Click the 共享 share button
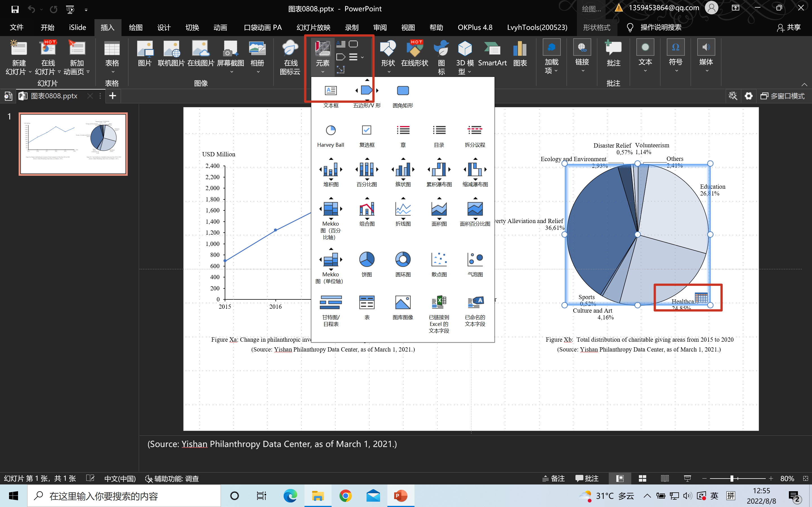Image resolution: width=812 pixels, height=507 pixels. 789,28
